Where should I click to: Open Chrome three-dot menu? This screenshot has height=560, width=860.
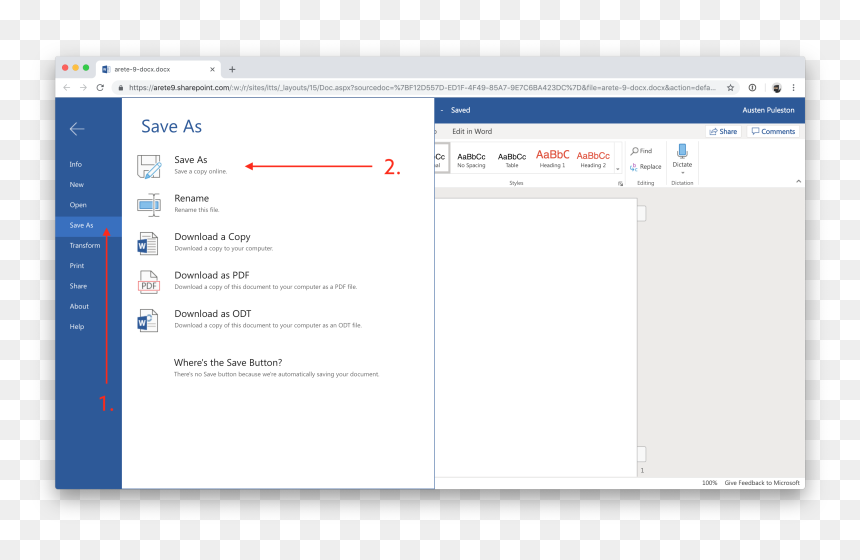tap(793, 88)
